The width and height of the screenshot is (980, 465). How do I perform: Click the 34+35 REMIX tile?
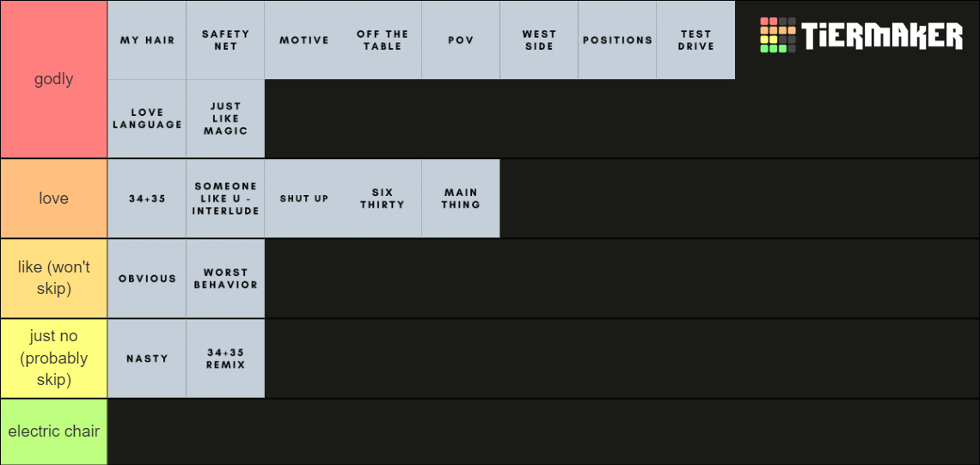click(x=225, y=358)
